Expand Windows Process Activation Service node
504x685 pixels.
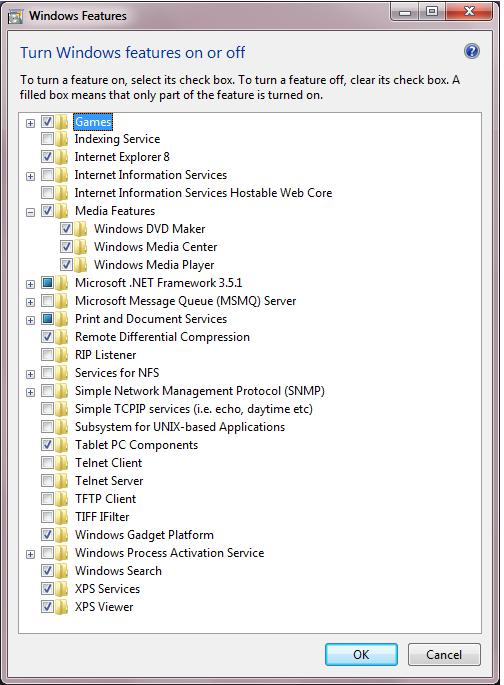coord(30,554)
